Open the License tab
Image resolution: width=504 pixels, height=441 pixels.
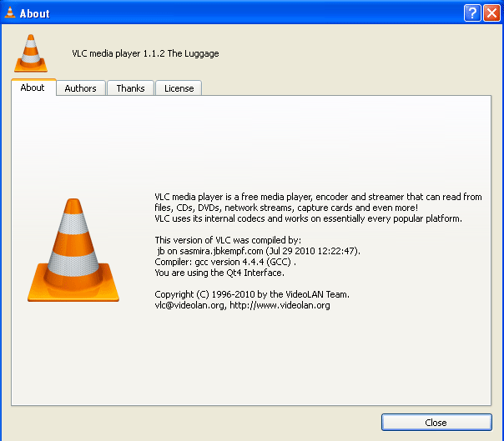[x=179, y=88]
